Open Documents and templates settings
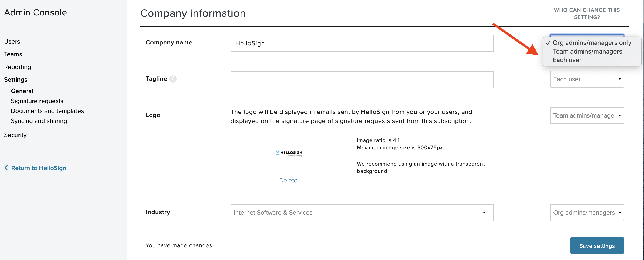The width and height of the screenshot is (644, 260). point(47,111)
